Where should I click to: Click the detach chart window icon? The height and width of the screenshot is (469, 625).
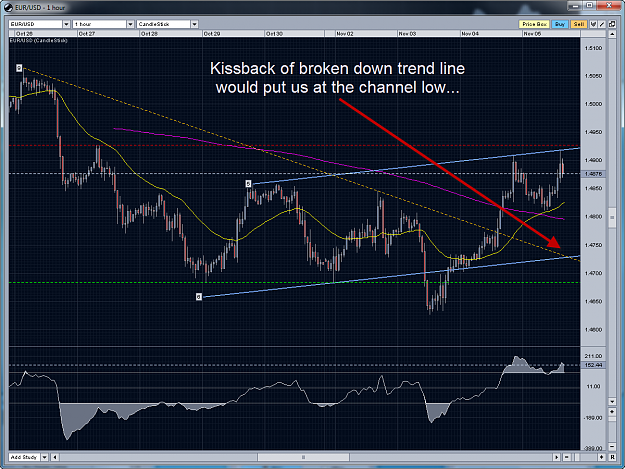tap(612, 24)
